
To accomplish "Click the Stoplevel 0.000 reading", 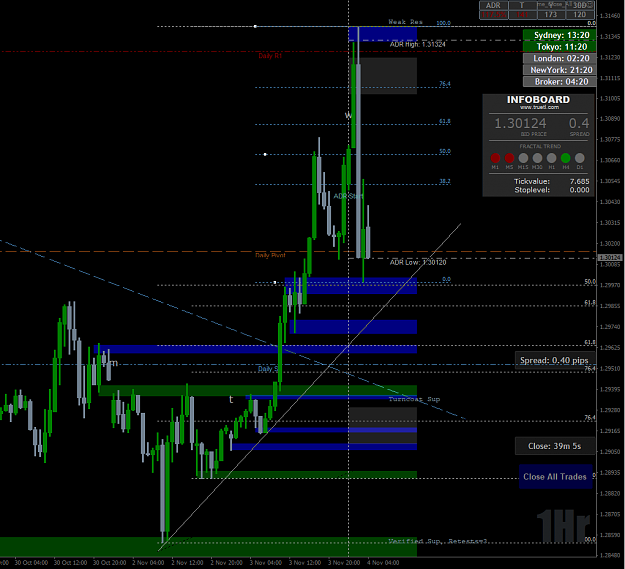I will 551,190.
